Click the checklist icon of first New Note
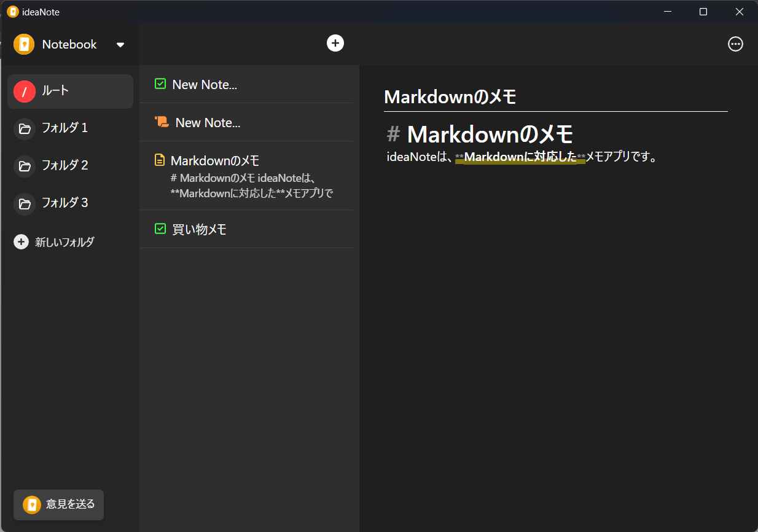 (160, 84)
